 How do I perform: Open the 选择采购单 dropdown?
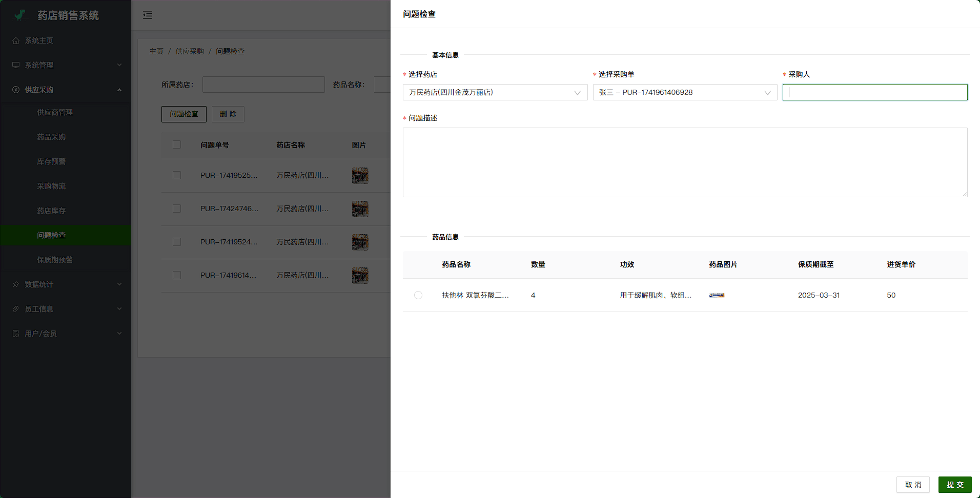click(x=685, y=92)
